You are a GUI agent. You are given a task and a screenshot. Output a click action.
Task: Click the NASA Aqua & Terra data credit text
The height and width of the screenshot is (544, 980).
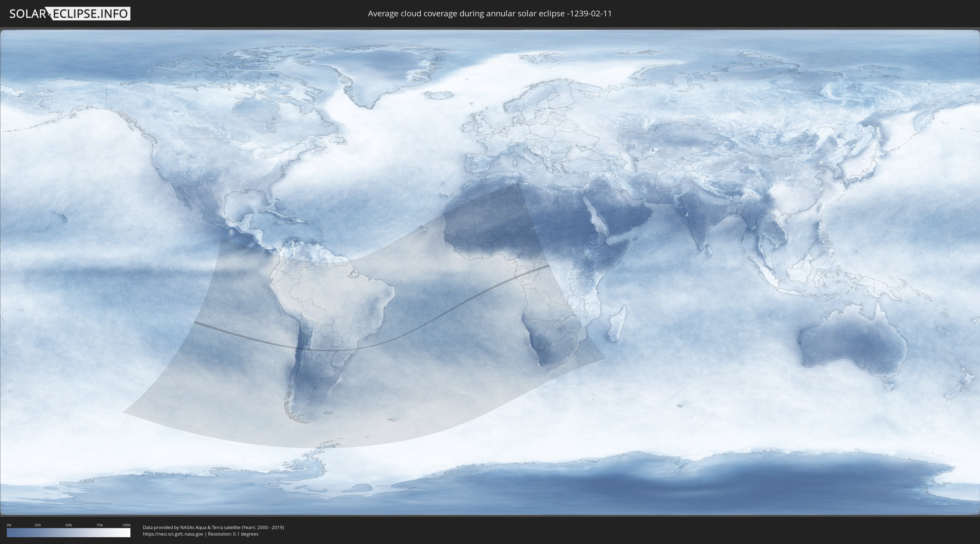pos(213,527)
